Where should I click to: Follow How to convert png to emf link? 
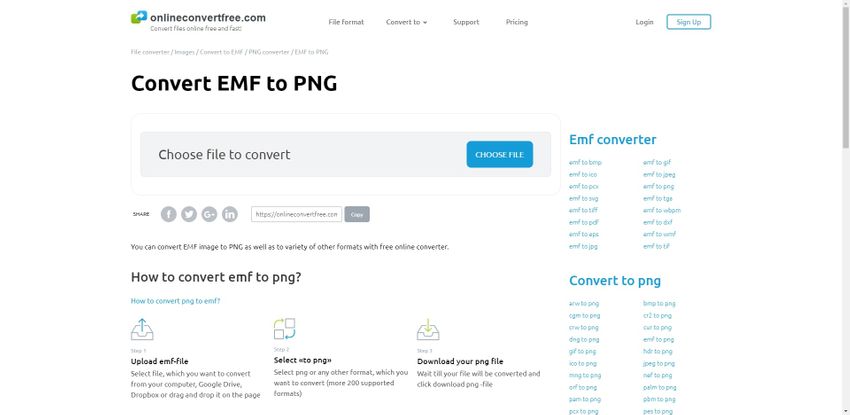[x=176, y=300]
